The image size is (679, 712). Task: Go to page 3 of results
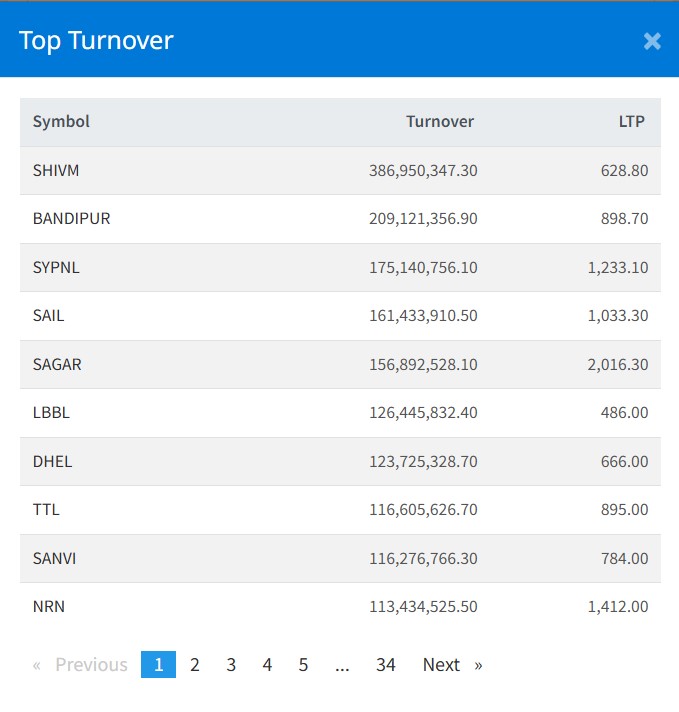(x=231, y=665)
